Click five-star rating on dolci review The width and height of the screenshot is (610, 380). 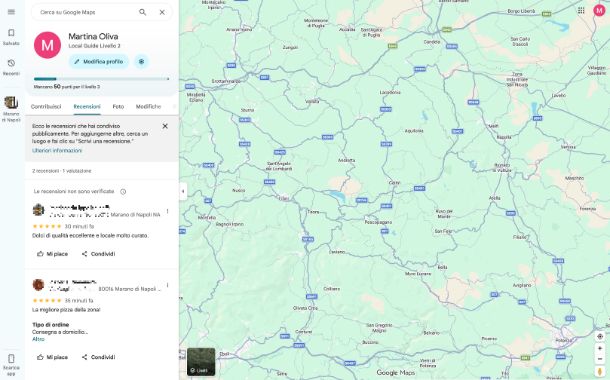coord(47,226)
